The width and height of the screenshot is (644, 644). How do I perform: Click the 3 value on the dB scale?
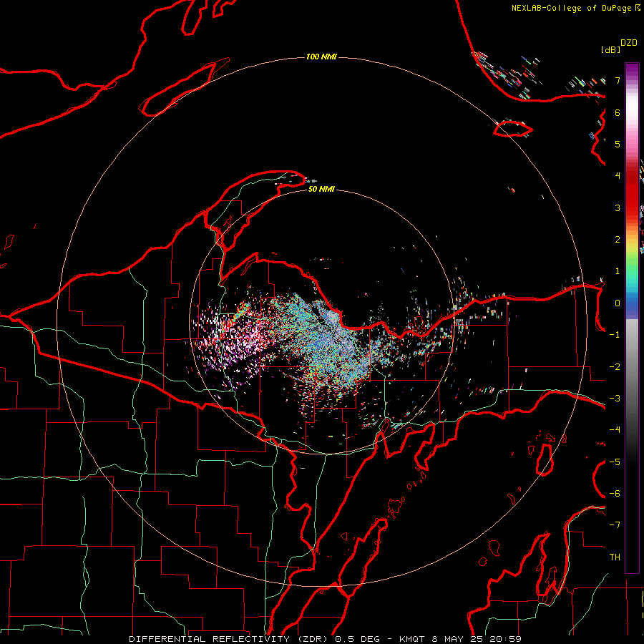pyautogui.click(x=618, y=208)
